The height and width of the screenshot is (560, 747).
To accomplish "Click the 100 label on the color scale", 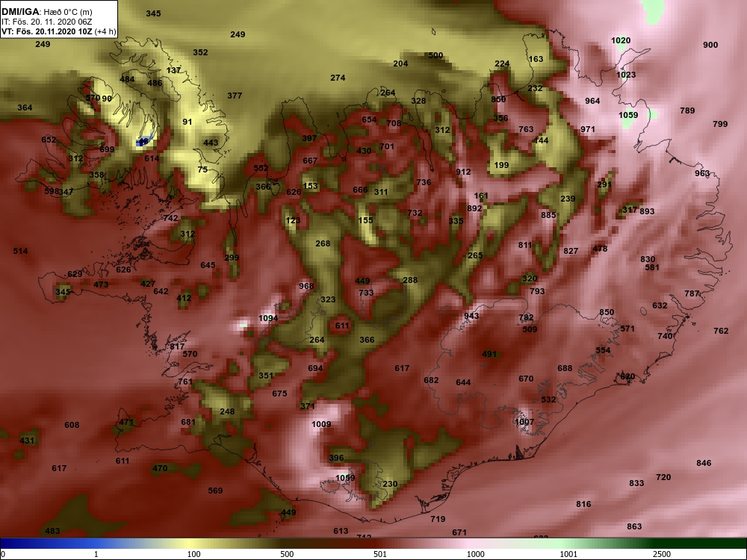I will pyautogui.click(x=193, y=554).
